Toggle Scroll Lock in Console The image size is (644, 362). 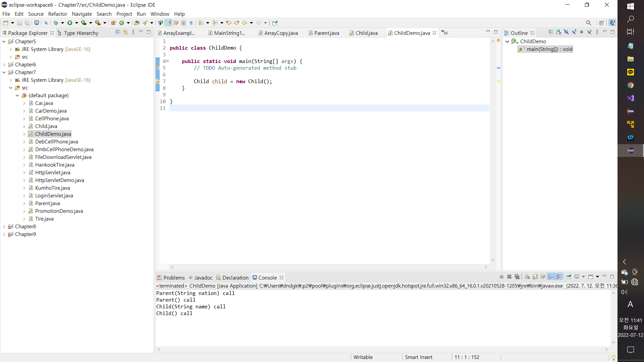[535, 277]
